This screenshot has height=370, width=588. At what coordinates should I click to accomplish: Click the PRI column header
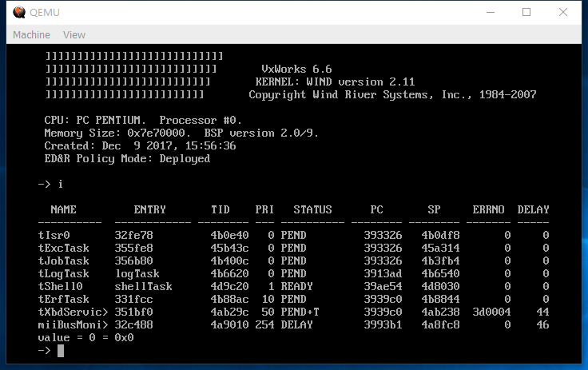(264, 209)
